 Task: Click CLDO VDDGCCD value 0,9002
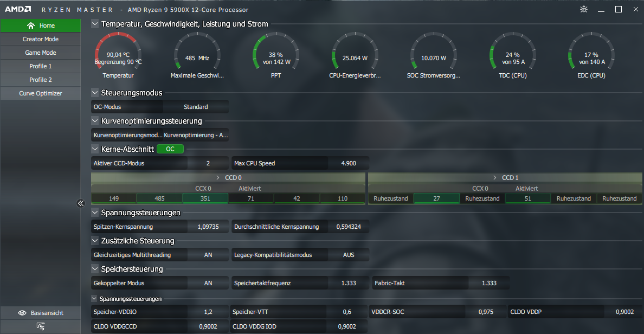pos(208,326)
